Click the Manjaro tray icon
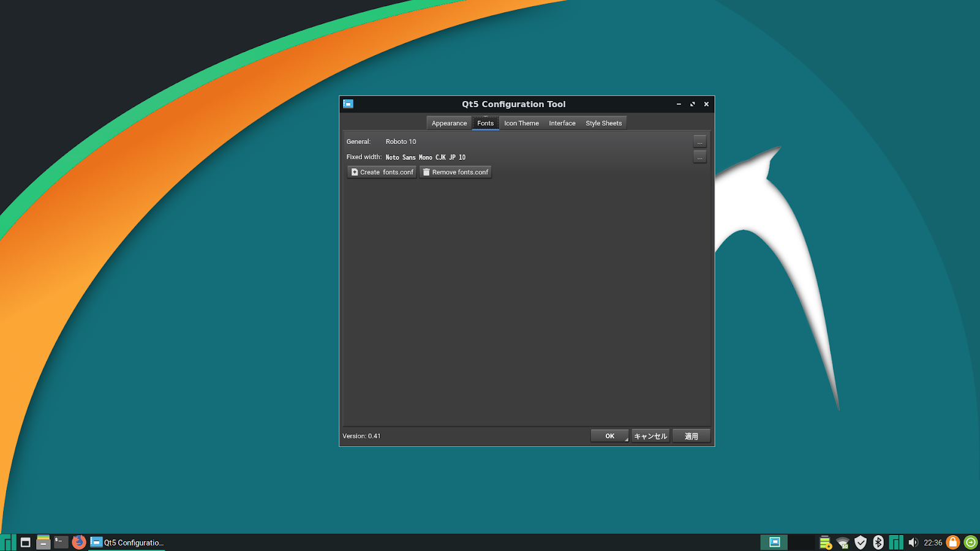Image resolution: width=980 pixels, height=551 pixels. point(895,542)
